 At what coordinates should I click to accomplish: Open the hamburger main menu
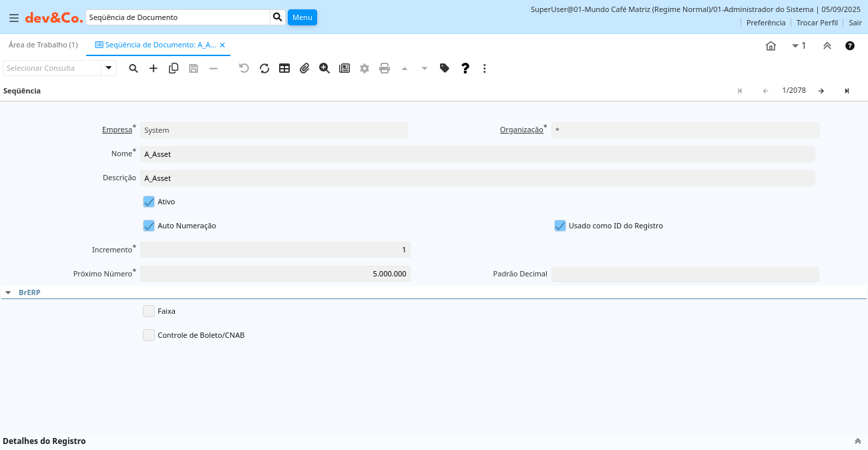13,18
